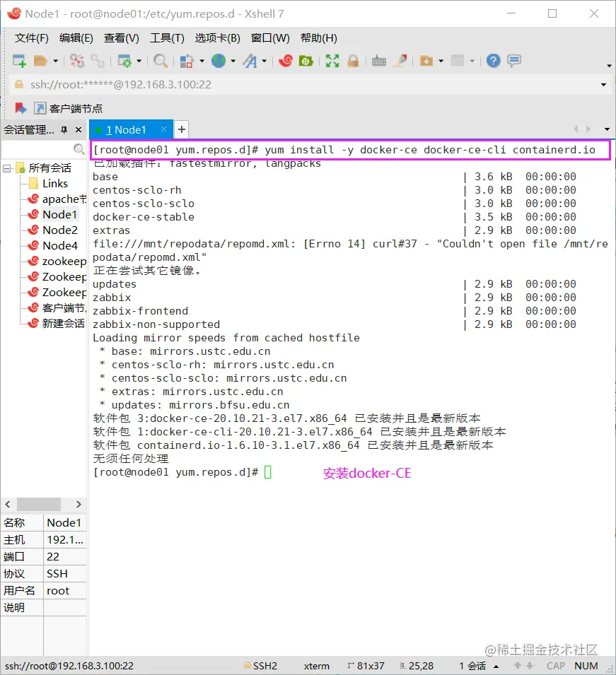Viewport: 616px width, 675px height.
Task: Pin the session manager panel
Action: click(64, 129)
